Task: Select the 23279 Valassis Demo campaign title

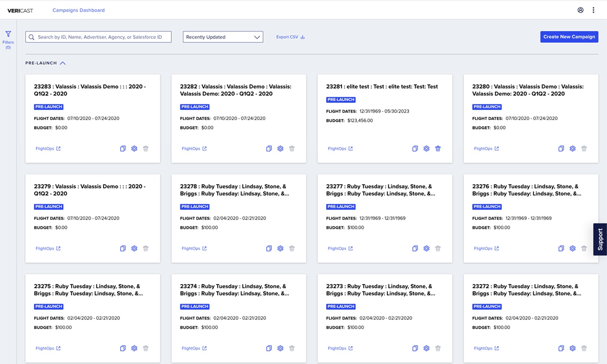Action: pos(90,190)
